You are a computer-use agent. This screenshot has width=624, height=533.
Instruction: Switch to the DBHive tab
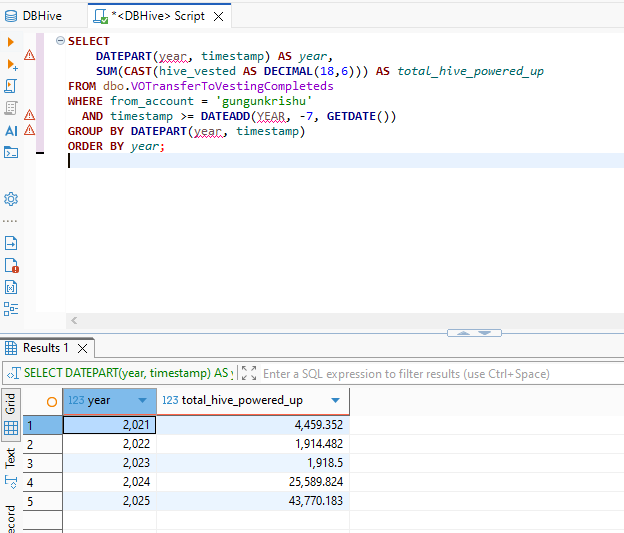tap(40, 16)
